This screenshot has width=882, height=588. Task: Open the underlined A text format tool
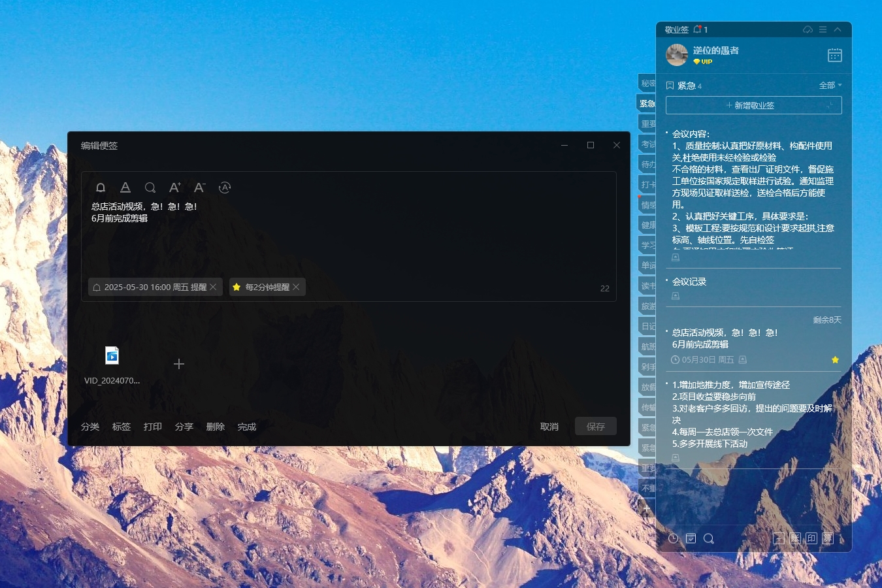(125, 188)
